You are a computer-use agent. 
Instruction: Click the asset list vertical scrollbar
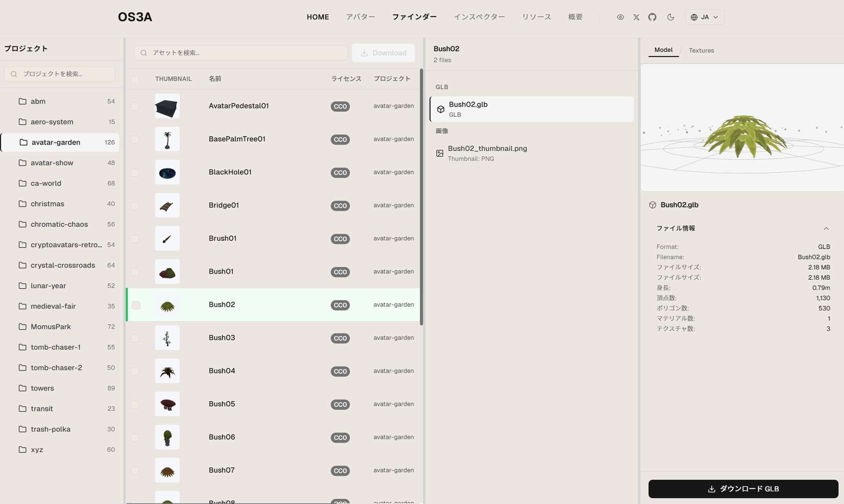pyautogui.click(x=421, y=198)
